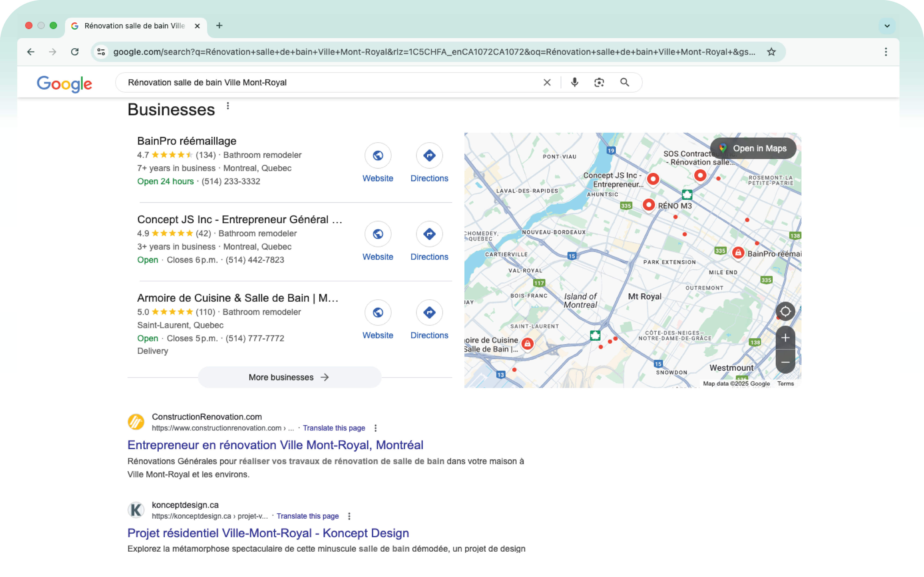The height and width of the screenshot is (577, 924).
Task: Reload the page
Action: 75,52
